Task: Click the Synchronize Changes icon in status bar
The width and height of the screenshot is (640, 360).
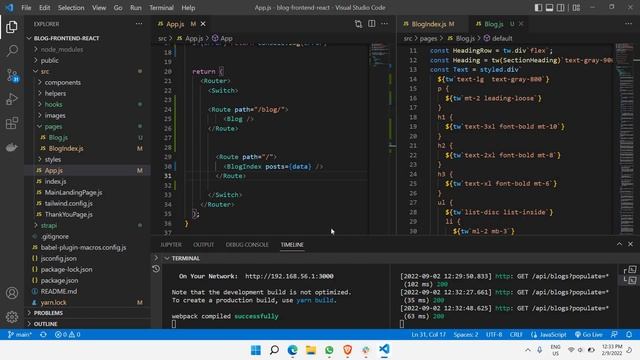Action: (43, 334)
